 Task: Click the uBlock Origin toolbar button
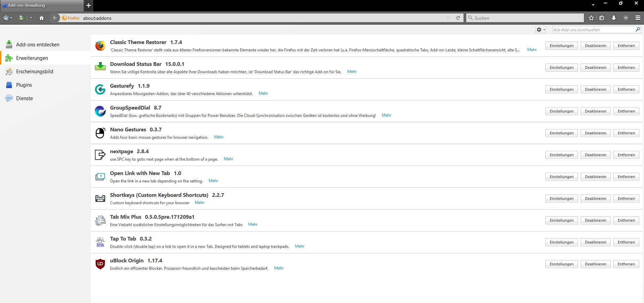click(626, 18)
